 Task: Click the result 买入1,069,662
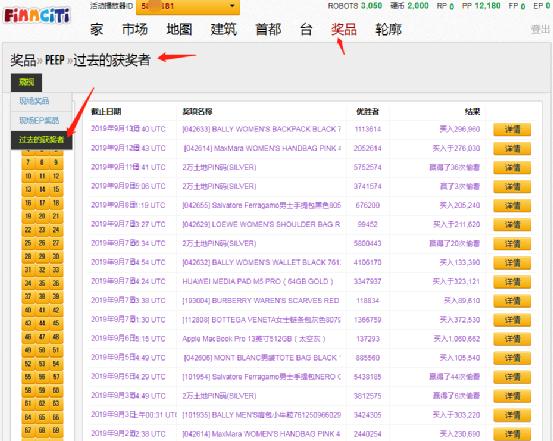456,339
